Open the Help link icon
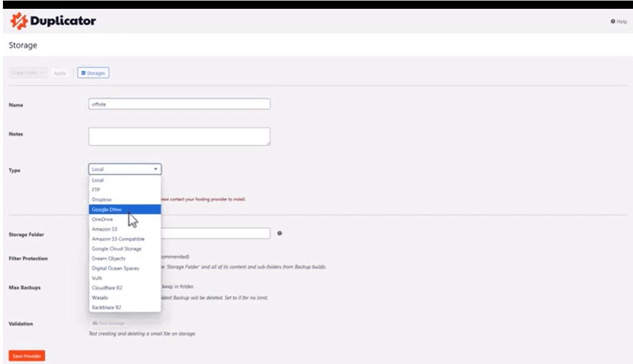 click(613, 22)
